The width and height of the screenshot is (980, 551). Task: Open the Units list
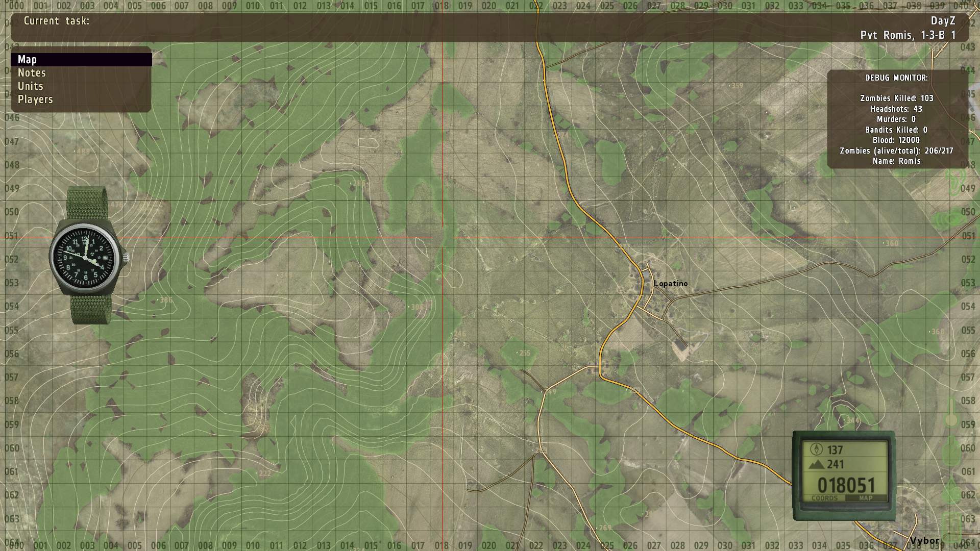[x=31, y=86]
